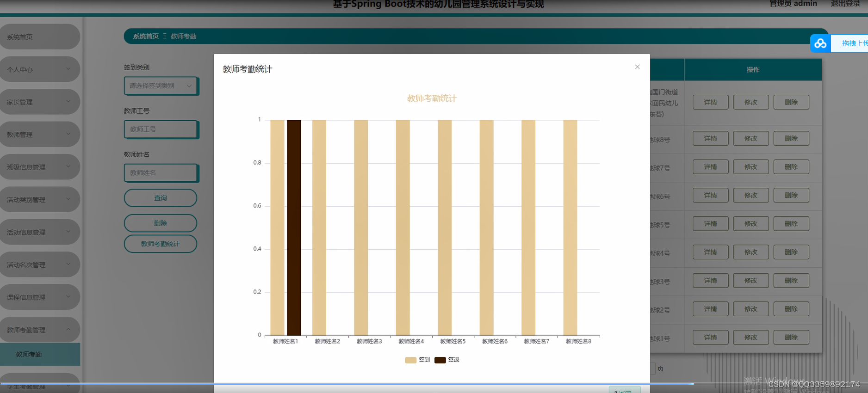This screenshot has height=393, width=868.
Task: Click the 签到 bar for 教师姓名8
Action: point(570,227)
